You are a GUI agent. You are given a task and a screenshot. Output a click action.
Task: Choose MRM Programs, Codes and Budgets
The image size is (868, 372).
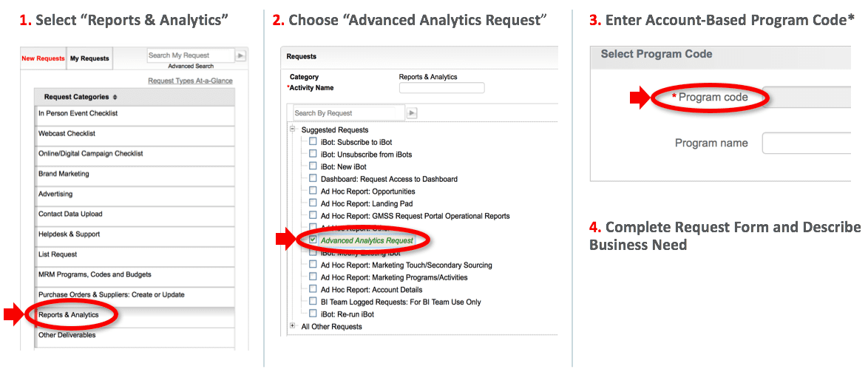[95, 274]
